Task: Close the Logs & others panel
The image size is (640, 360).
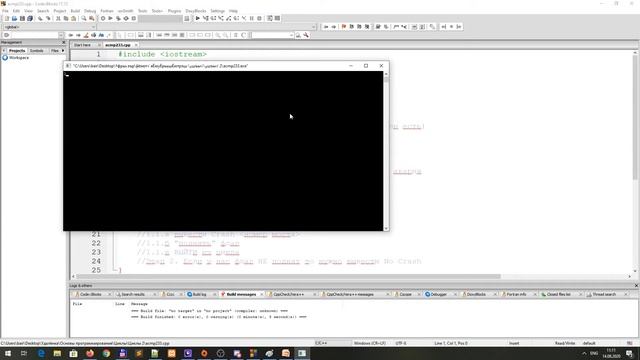Action: point(636,286)
